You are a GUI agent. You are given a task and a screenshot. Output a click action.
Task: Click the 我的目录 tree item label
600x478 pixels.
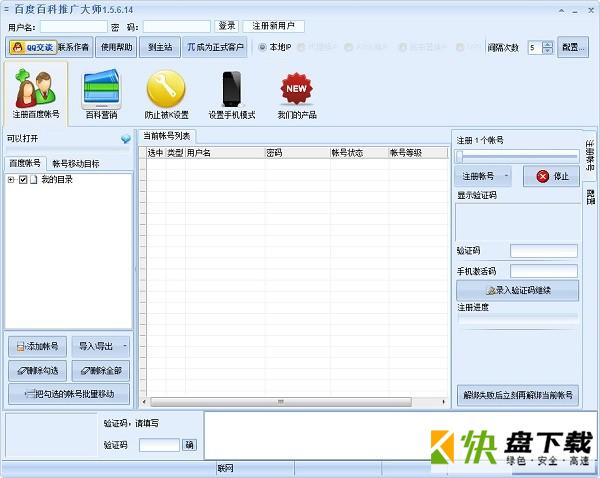point(57,179)
